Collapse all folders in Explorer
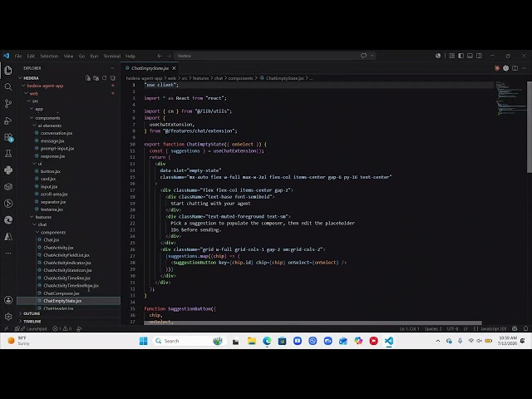Image resolution: width=532 pixels, height=399 pixels. coord(113,78)
